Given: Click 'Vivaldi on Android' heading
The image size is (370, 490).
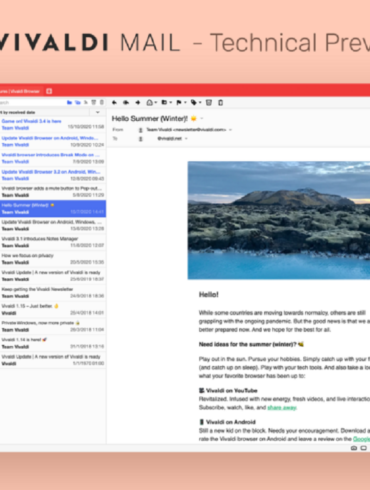Looking at the screenshot, I should point(230,422).
